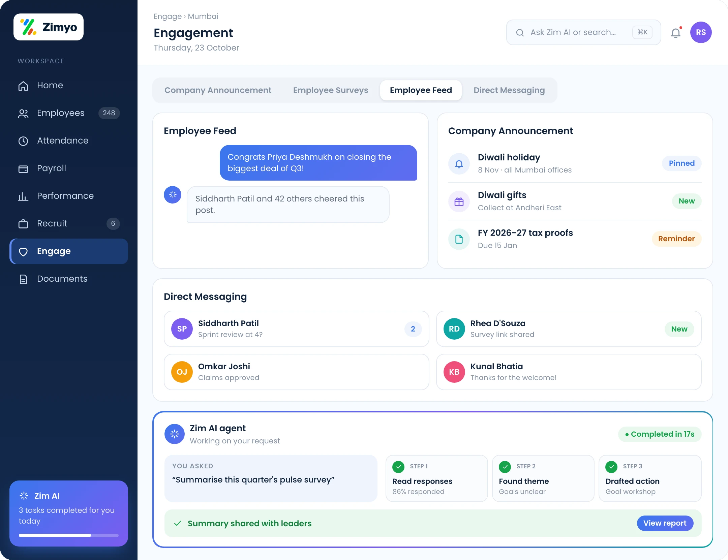This screenshot has width=728, height=560.
Task: Select the Employee Feed tab
Action: click(421, 90)
